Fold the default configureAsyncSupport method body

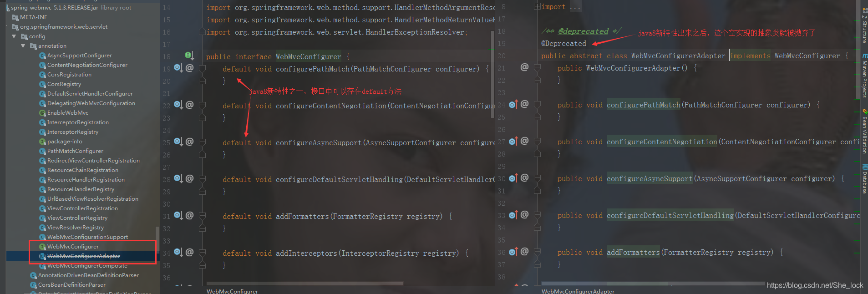203,142
